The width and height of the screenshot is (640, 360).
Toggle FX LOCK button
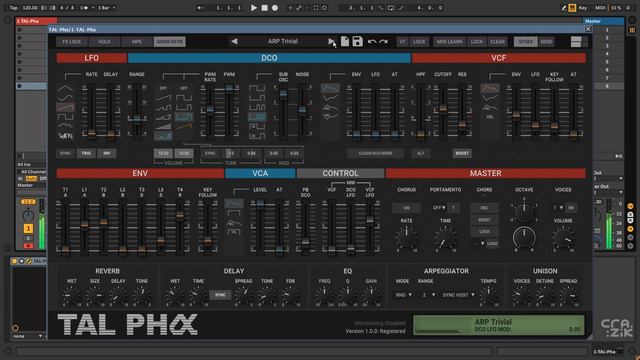pos(71,42)
